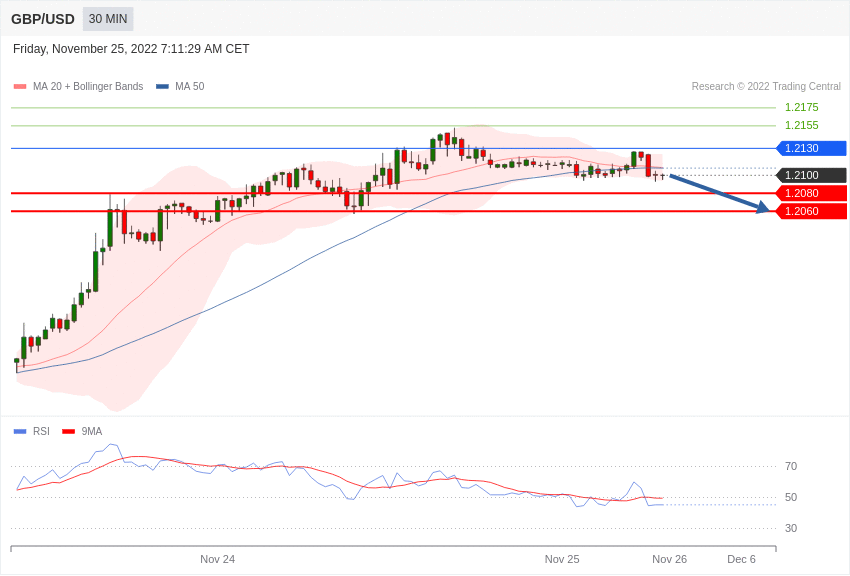Viewport: 850px width, 576px height.
Task: Click the Nov 24 date axis label
Action: tap(217, 559)
